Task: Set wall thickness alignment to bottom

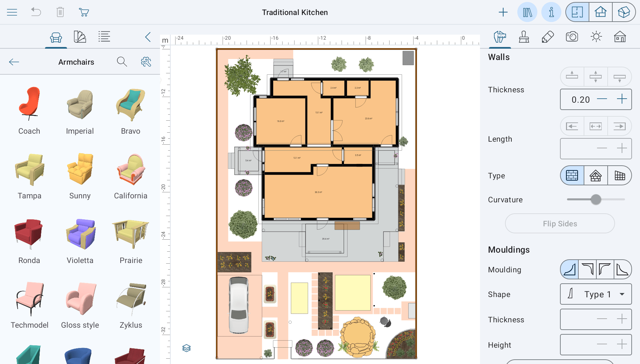Action: tap(619, 76)
